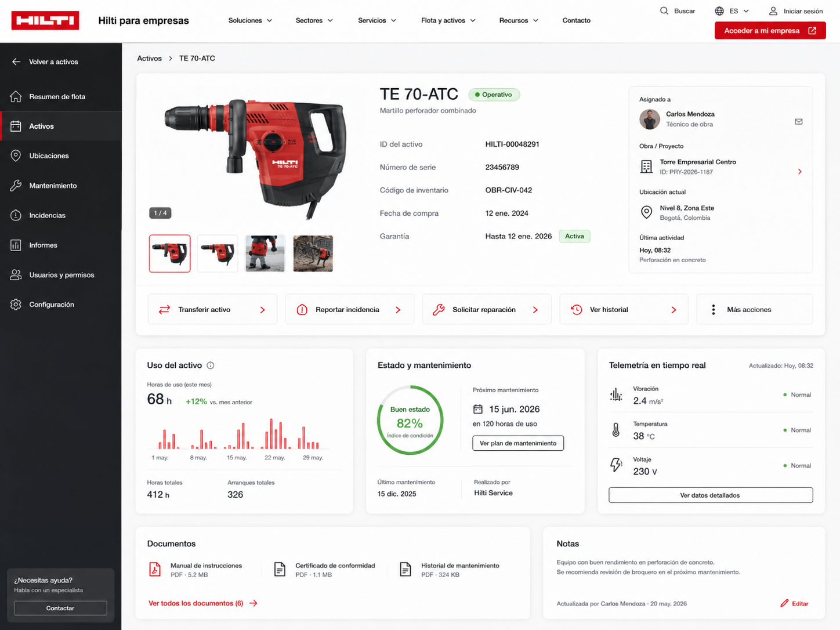Click the chevron on Transferir activo
Image resolution: width=840 pixels, height=630 pixels.
tap(263, 310)
